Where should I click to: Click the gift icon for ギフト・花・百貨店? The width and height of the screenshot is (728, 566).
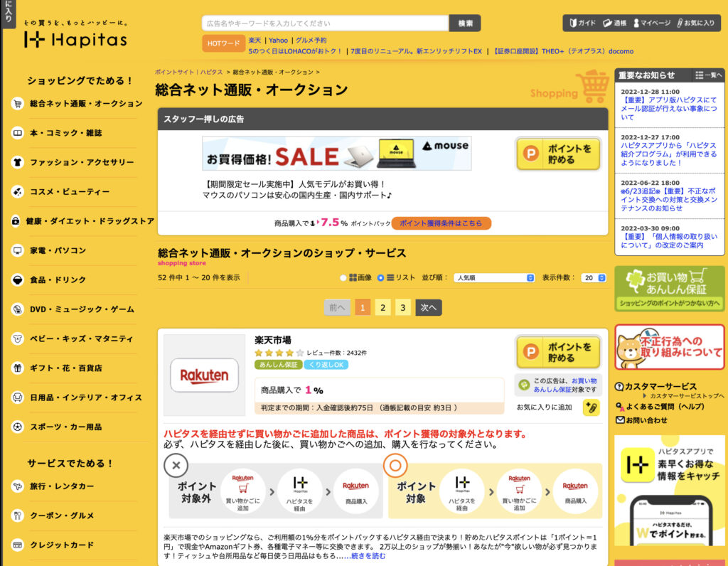[x=17, y=368]
